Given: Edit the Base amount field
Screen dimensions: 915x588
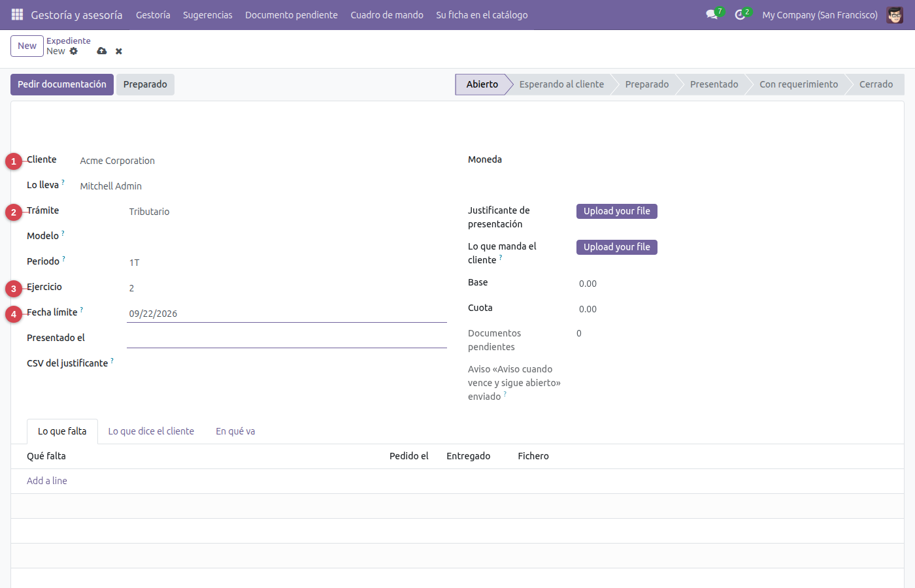Looking at the screenshot, I should point(732,284).
